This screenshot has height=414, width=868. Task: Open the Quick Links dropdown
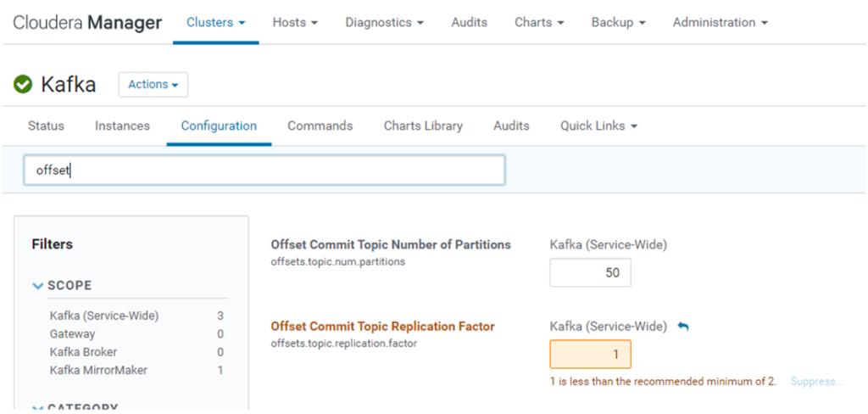(x=599, y=126)
